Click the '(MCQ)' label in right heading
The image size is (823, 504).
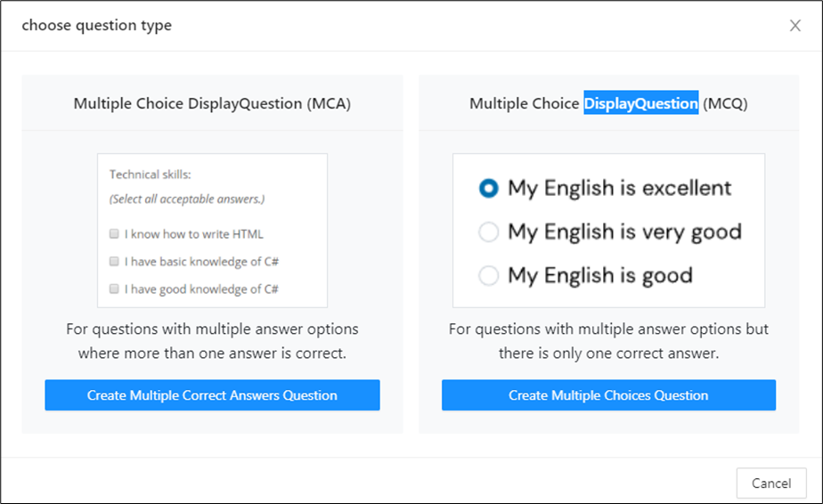[x=725, y=103]
